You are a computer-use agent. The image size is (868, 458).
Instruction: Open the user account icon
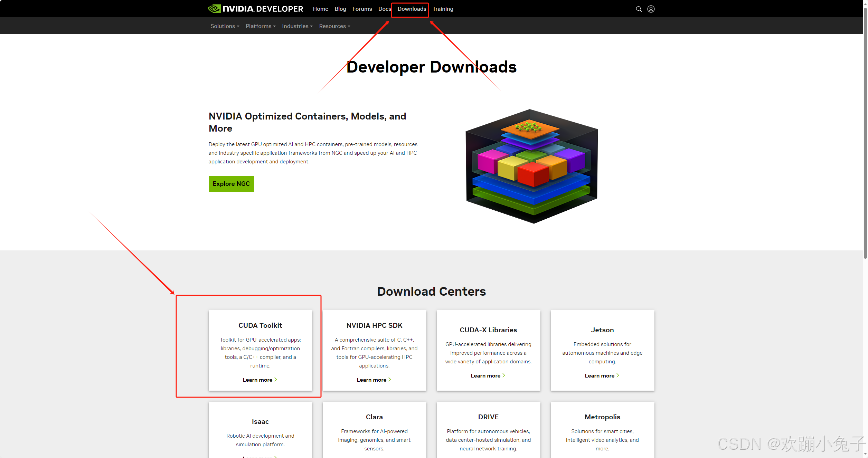pyautogui.click(x=651, y=9)
